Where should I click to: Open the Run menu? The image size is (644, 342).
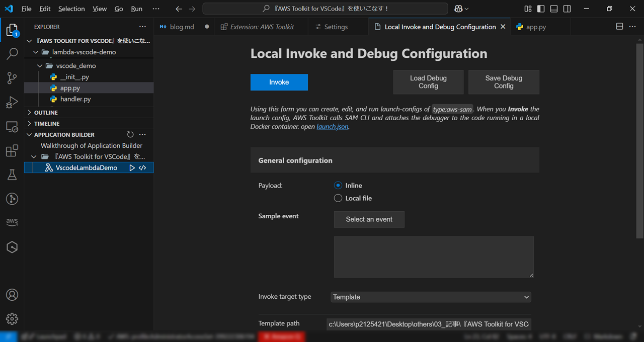[136, 9]
